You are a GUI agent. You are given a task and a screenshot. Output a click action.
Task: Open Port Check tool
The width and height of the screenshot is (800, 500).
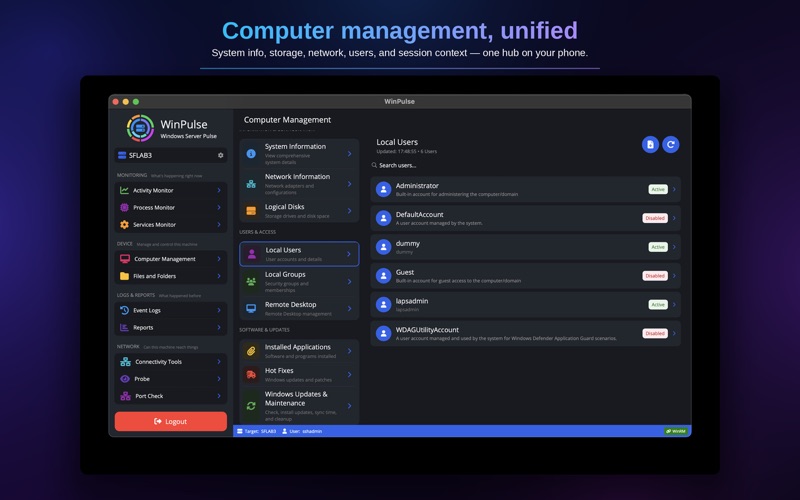coord(171,396)
